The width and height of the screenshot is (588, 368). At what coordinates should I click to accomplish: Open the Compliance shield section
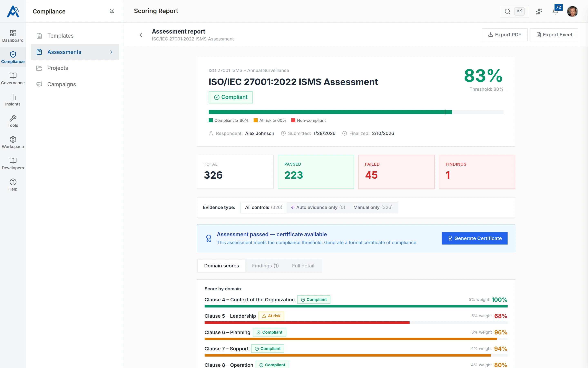click(x=13, y=57)
